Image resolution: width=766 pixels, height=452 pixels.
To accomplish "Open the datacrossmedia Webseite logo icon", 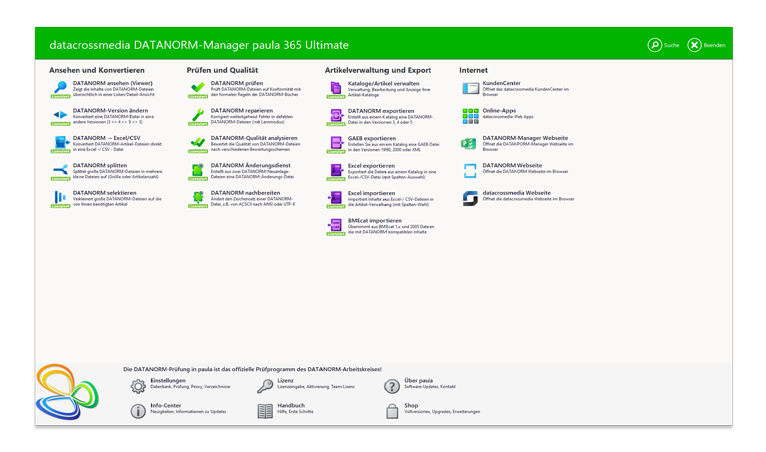I will click(x=470, y=198).
